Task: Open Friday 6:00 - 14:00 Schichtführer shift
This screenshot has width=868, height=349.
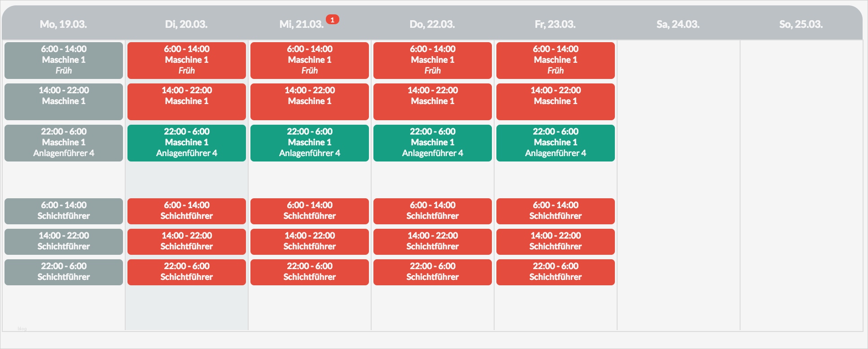Action: click(556, 211)
